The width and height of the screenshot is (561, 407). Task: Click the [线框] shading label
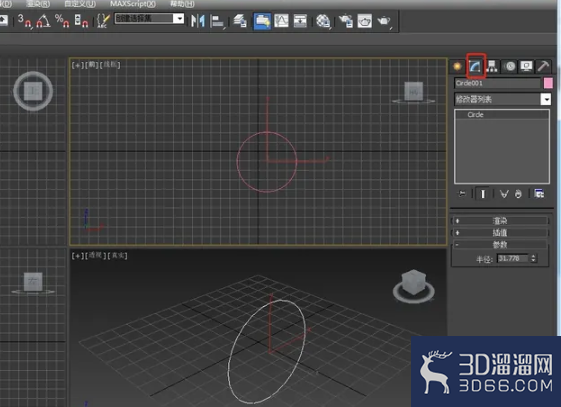click(x=110, y=65)
